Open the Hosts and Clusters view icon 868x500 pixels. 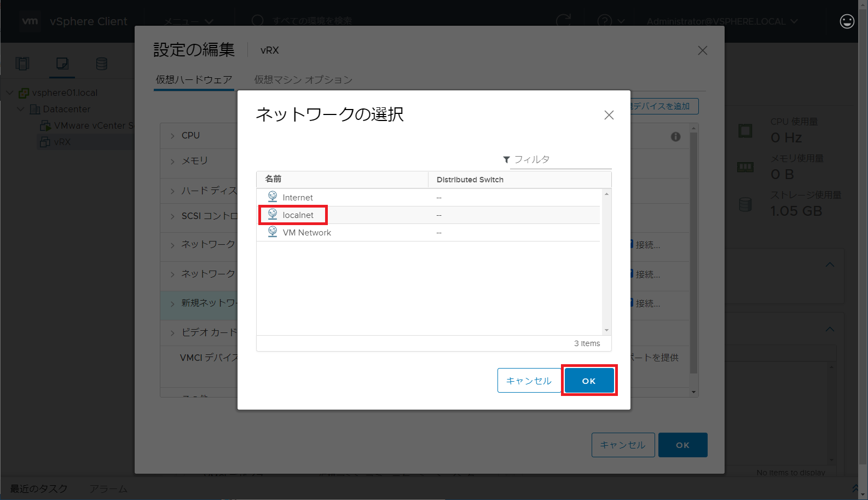[x=22, y=64]
